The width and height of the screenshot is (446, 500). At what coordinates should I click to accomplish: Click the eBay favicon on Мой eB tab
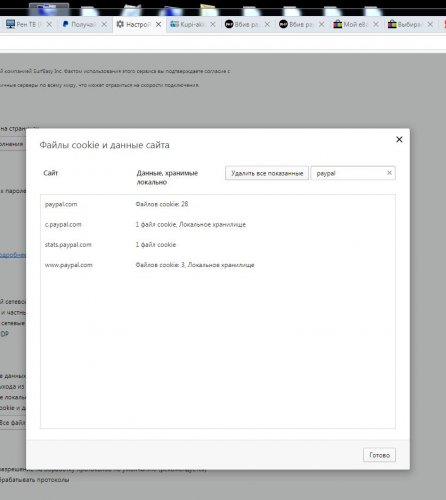coord(338,24)
